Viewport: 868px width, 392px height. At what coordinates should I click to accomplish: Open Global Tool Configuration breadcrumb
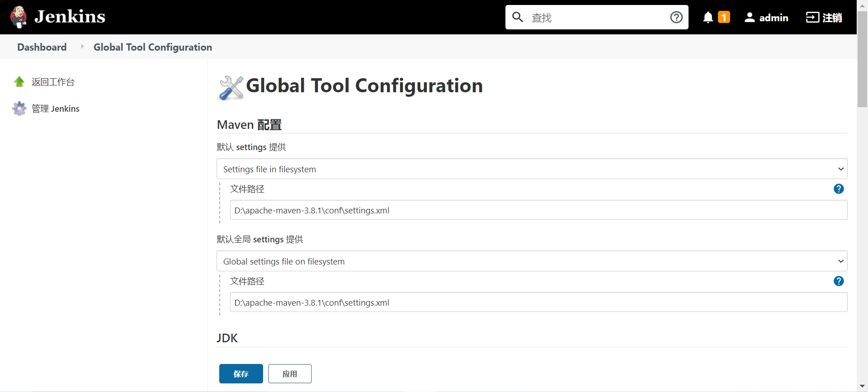click(x=153, y=47)
